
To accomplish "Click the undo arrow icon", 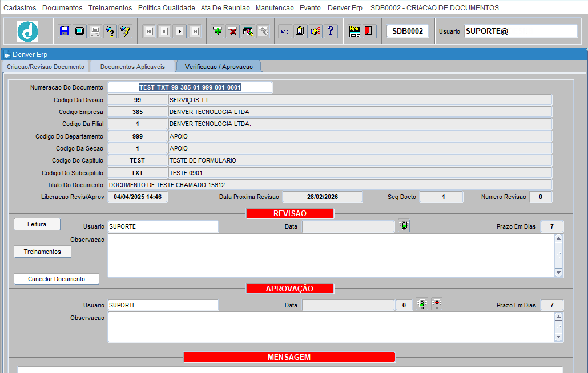I will (x=285, y=31).
